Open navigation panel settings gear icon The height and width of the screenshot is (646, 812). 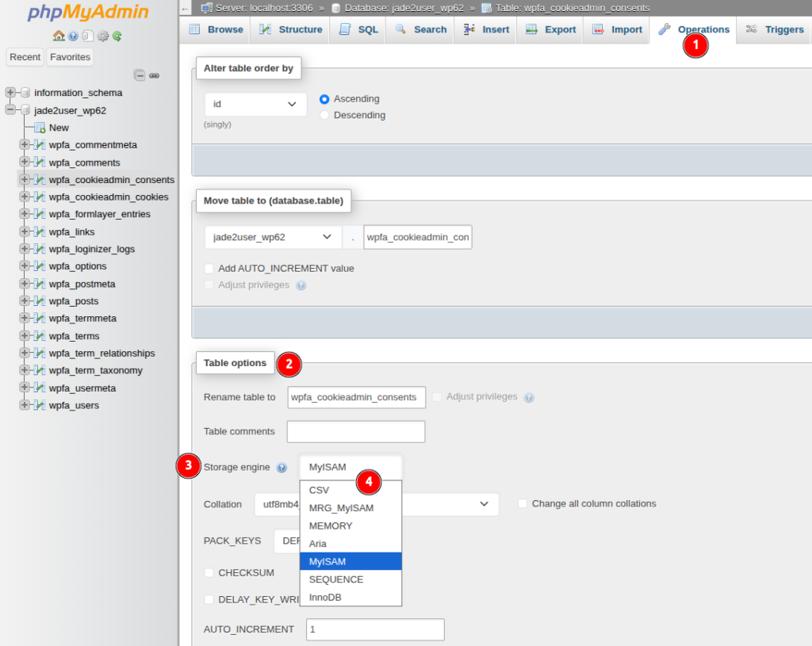tap(102, 36)
